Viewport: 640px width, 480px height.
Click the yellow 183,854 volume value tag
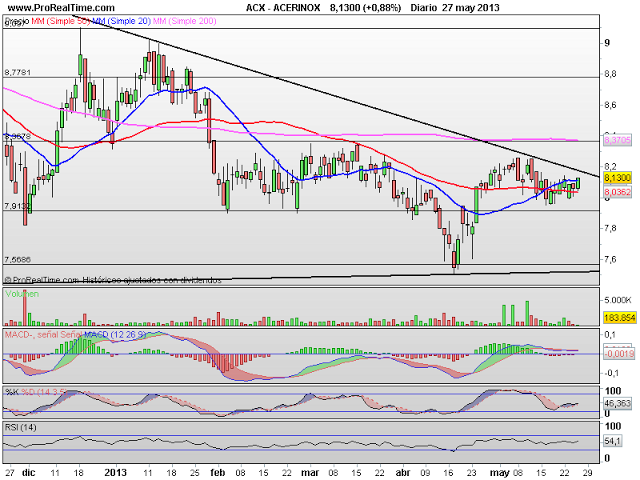(620, 318)
